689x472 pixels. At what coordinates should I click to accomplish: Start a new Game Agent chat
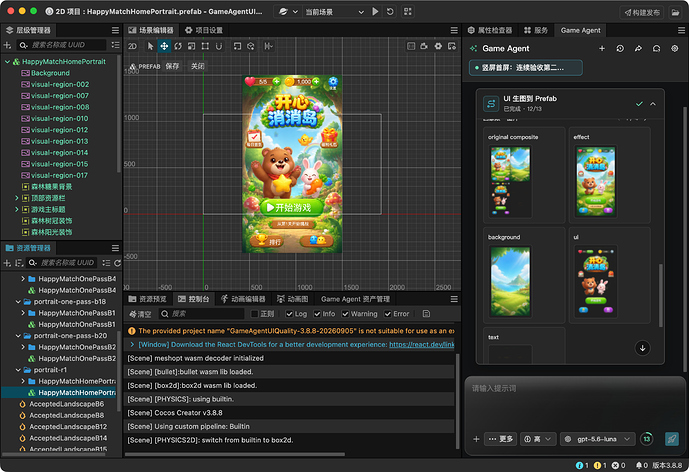click(x=602, y=48)
